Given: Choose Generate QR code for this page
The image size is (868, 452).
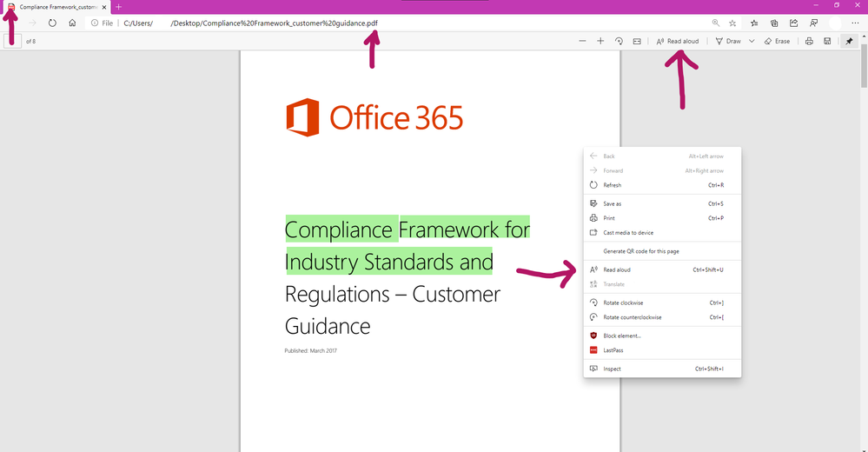Looking at the screenshot, I should pyautogui.click(x=662, y=251).
